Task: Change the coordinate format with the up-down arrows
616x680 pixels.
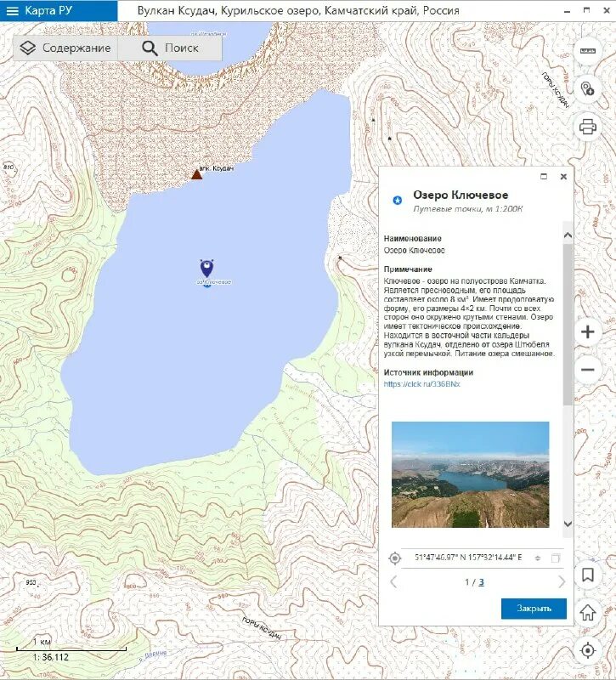Action: point(538,558)
